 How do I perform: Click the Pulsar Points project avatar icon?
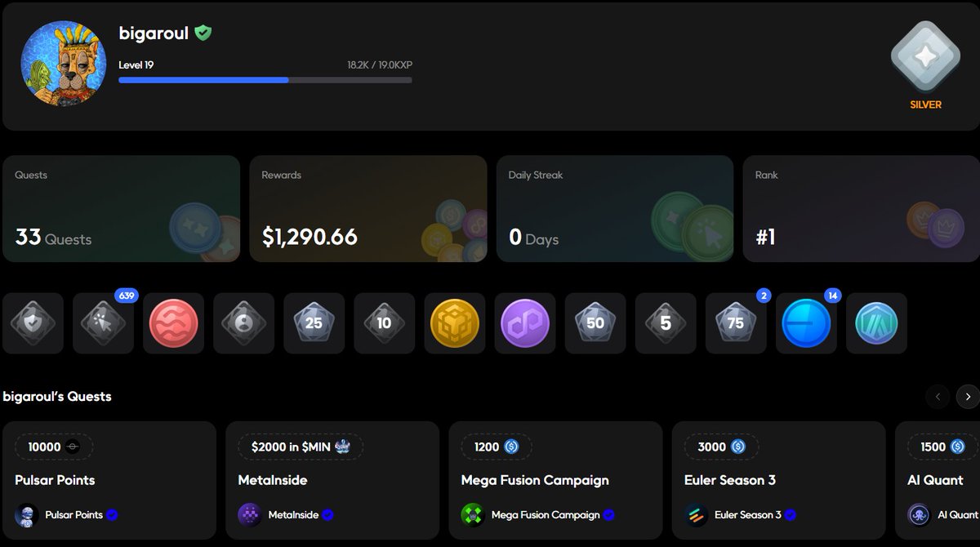(x=27, y=515)
